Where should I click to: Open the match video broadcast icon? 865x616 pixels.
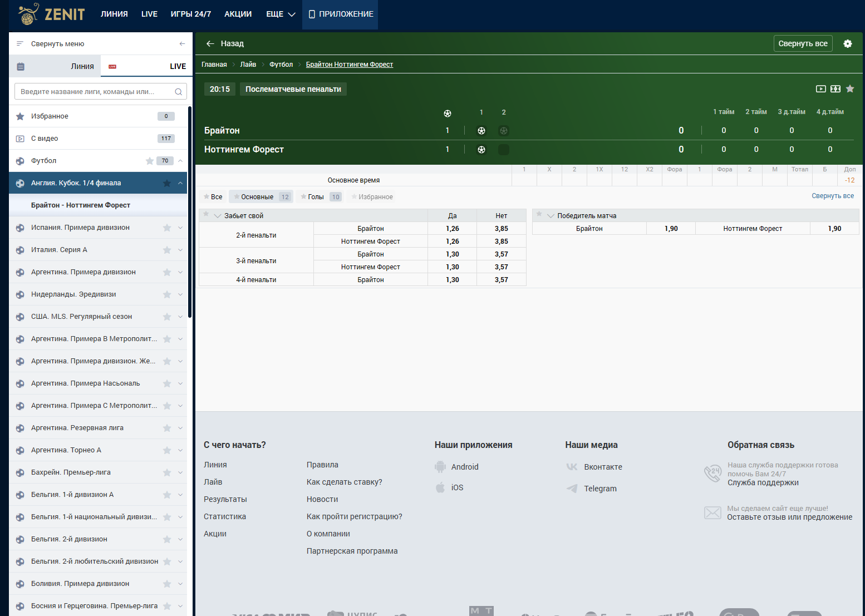820,89
